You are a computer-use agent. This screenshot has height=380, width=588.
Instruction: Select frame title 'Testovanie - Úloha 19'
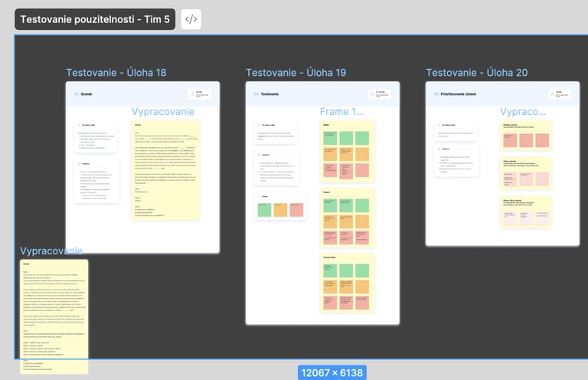[x=296, y=72]
